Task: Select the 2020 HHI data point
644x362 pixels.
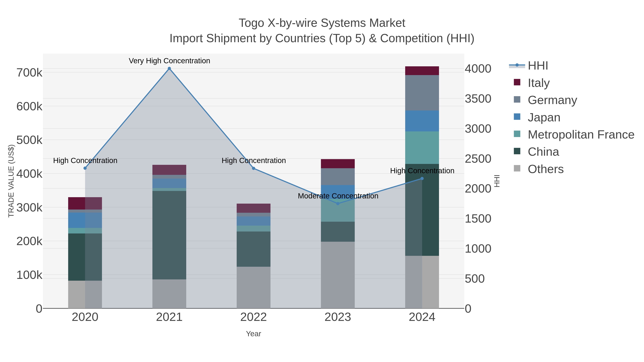Action: click(85, 168)
